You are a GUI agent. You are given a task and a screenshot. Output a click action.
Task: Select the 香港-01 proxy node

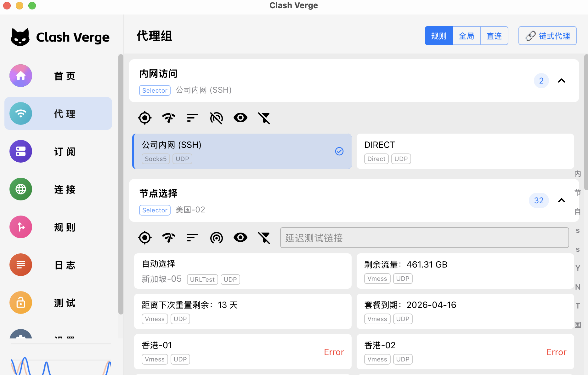pos(242,352)
